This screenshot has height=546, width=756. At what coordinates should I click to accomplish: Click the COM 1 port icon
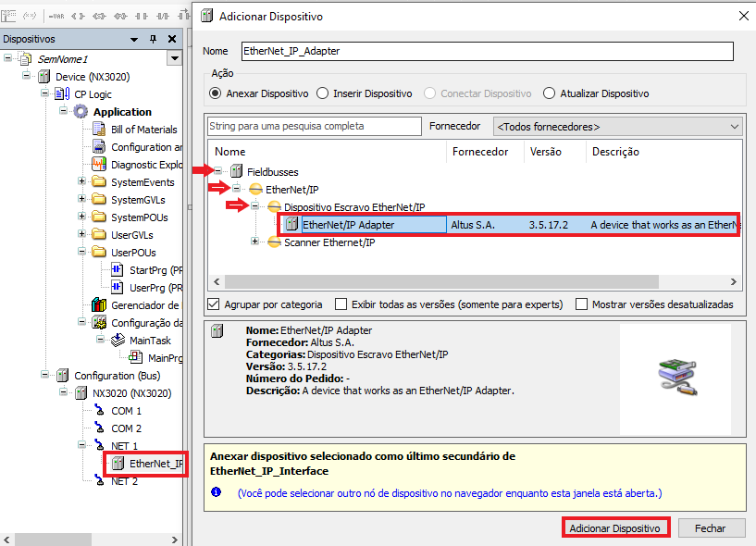(99, 411)
